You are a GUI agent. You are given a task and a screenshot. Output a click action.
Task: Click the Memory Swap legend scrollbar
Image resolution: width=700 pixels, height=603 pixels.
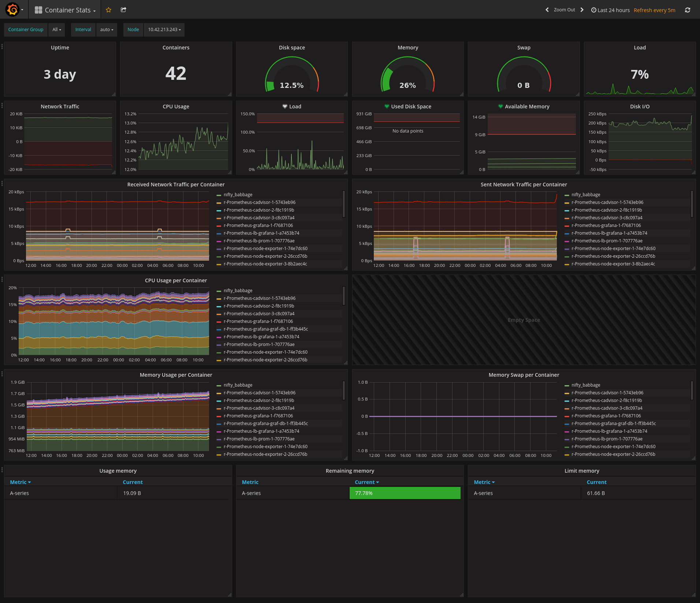692,390
